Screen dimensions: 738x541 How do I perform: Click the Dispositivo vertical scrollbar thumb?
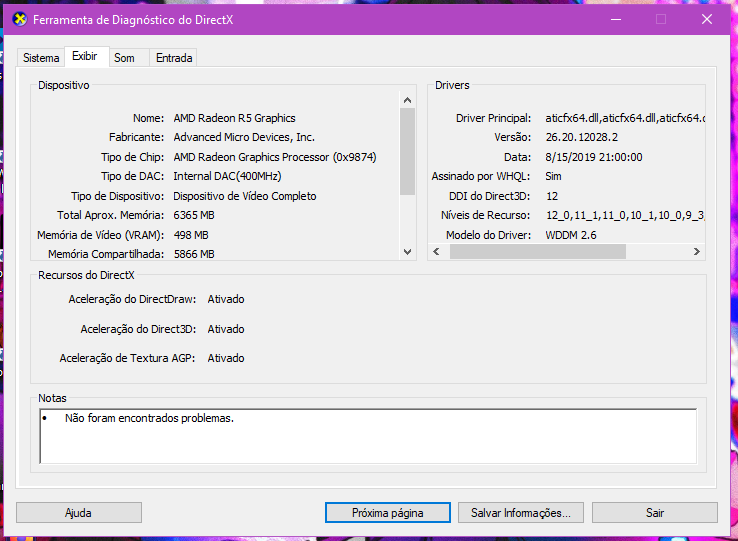click(408, 151)
